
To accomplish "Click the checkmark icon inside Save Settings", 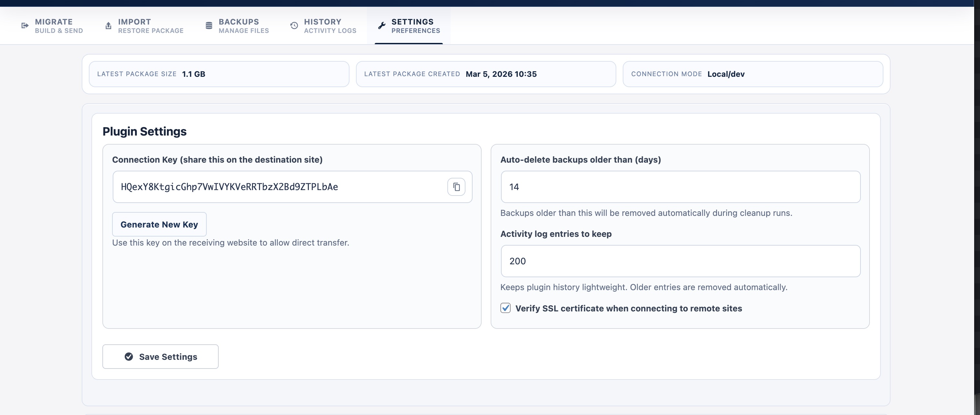I will coord(129,357).
